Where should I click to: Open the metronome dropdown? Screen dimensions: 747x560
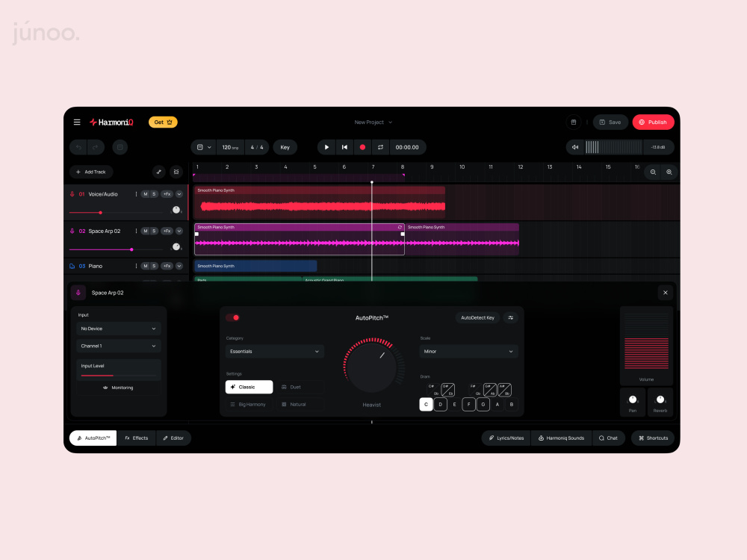204,147
